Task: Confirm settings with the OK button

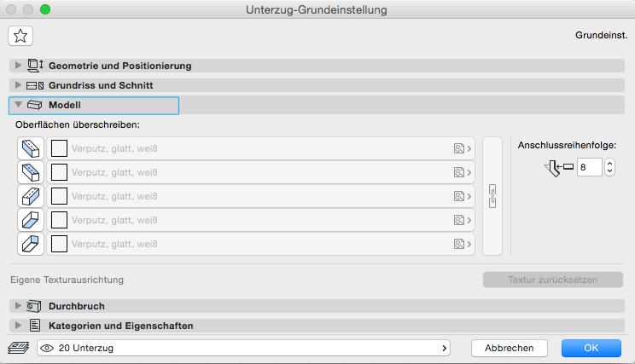Action: coord(591,348)
